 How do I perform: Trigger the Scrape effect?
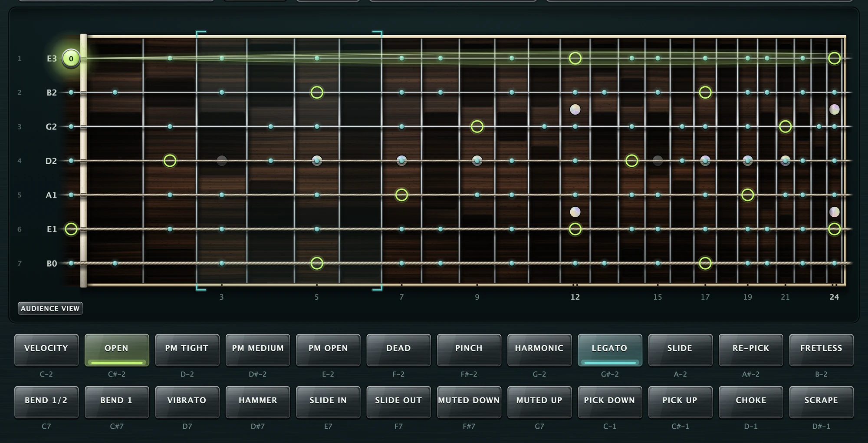click(821, 402)
